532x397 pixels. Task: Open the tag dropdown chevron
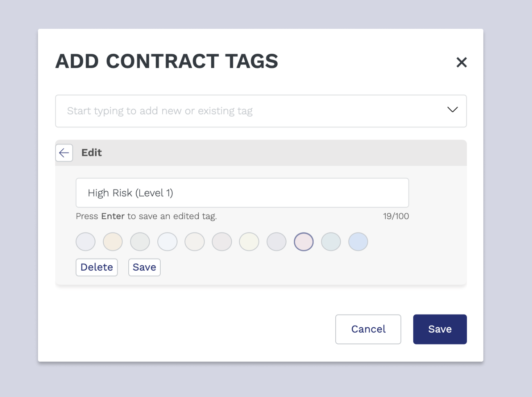pos(452,110)
